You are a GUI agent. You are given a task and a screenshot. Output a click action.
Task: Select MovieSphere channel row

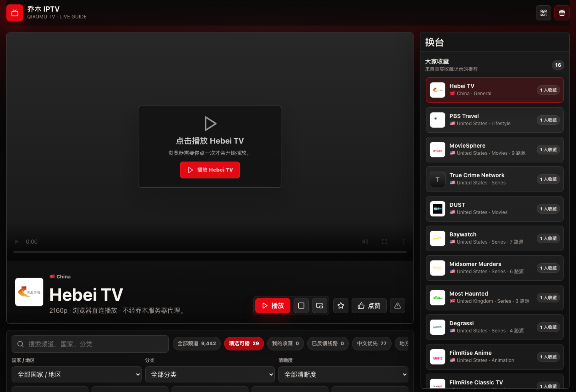[495, 150]
